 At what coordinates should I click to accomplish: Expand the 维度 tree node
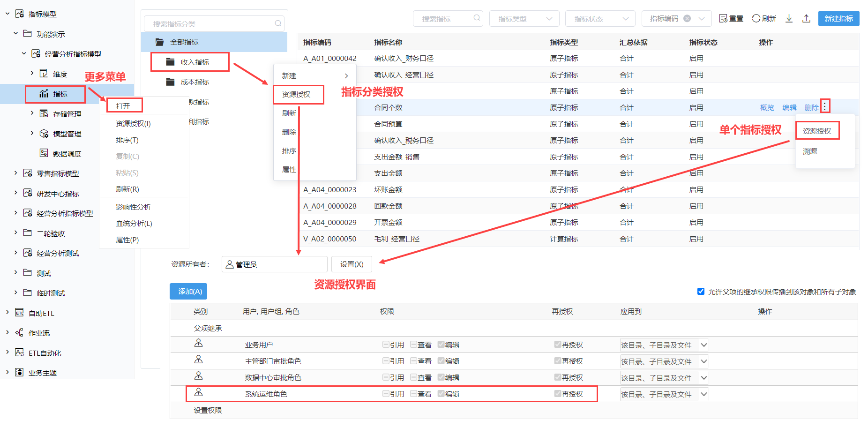click(x=32, y=73)
